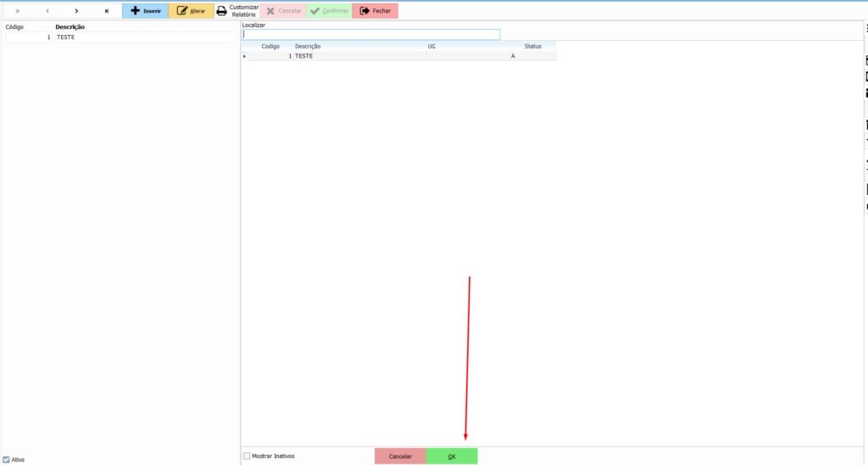Click the Alterar edit button
The width and height of the screenshot is (868, 465).
(191, 11)
